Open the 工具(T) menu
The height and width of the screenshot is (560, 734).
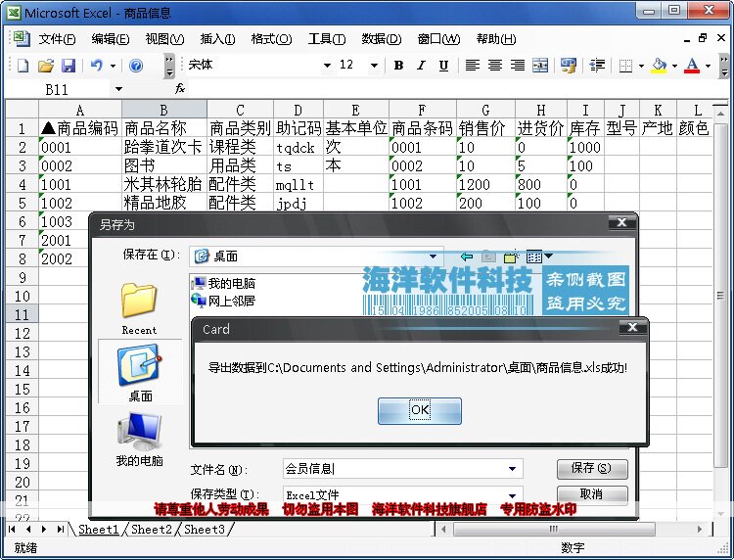pyautogui.click(x=327, y=39)
